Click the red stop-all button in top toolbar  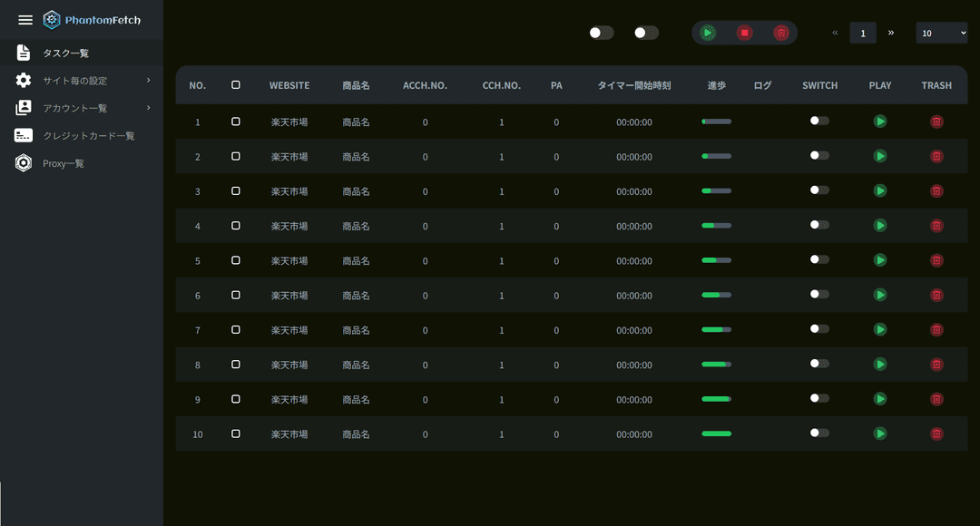(x=744, y=33)
